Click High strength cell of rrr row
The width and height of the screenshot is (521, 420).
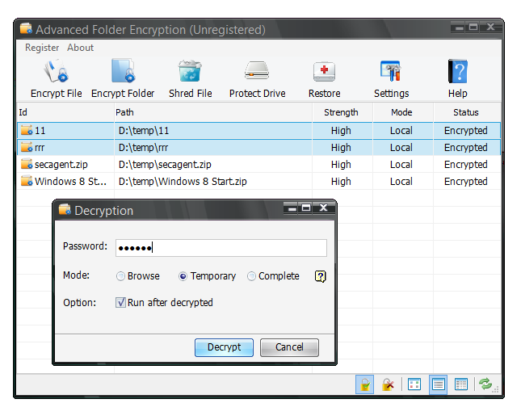341,148
